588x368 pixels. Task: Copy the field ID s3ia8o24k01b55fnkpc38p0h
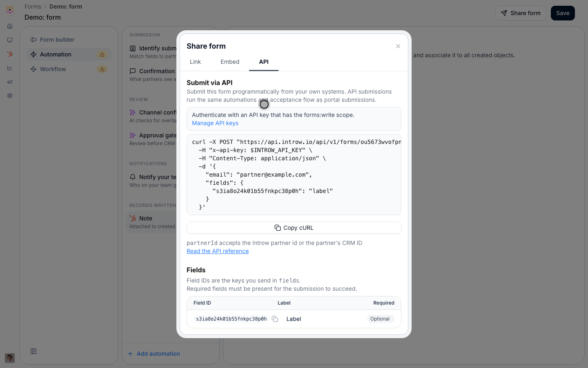275,319
